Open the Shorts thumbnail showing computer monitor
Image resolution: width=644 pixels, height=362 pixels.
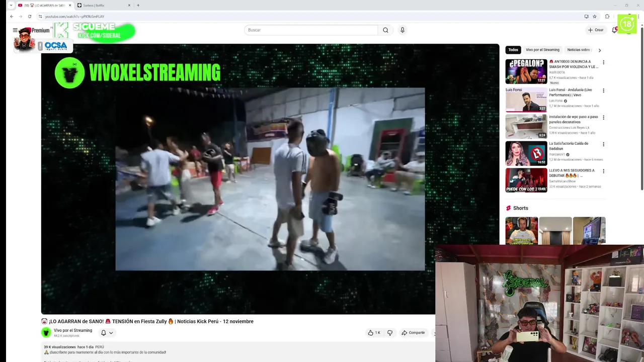[589, 231]
